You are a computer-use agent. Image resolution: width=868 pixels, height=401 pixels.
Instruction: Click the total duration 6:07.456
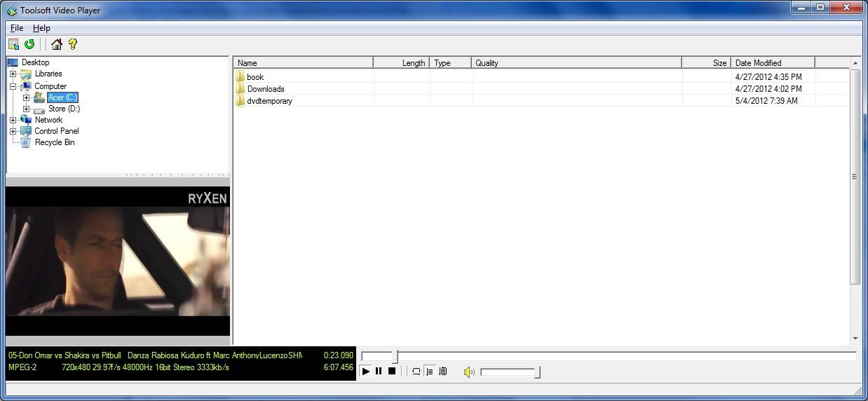(339, 367)
